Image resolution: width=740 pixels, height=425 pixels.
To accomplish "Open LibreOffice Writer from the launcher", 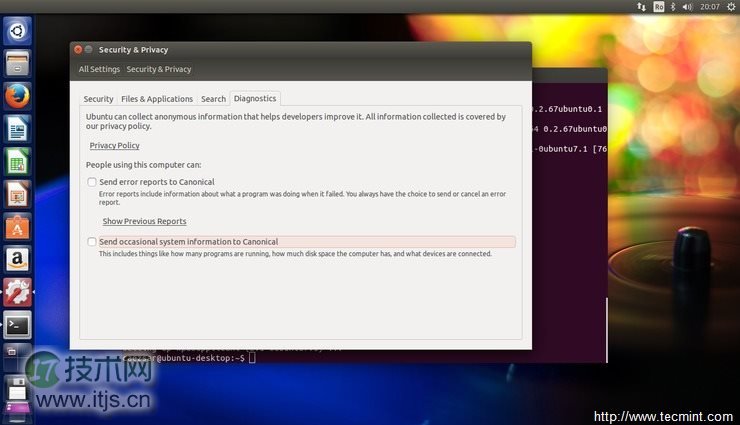I will [x=17, y=129].
